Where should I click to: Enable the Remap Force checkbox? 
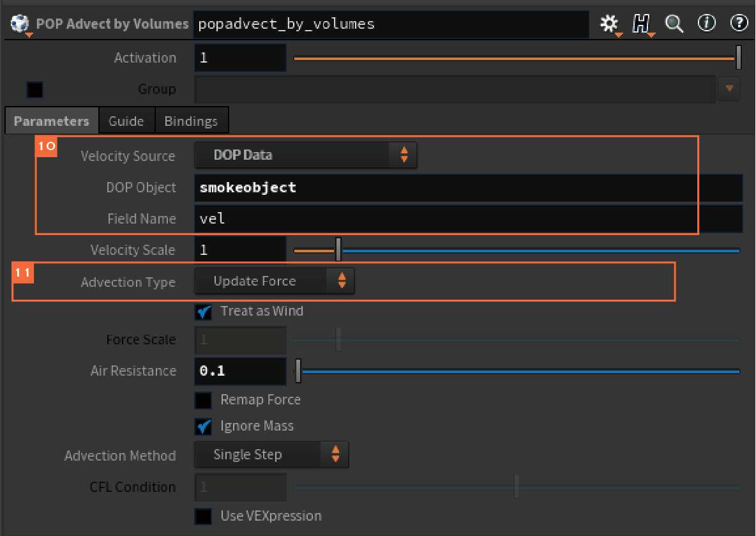tap(204, 400)
